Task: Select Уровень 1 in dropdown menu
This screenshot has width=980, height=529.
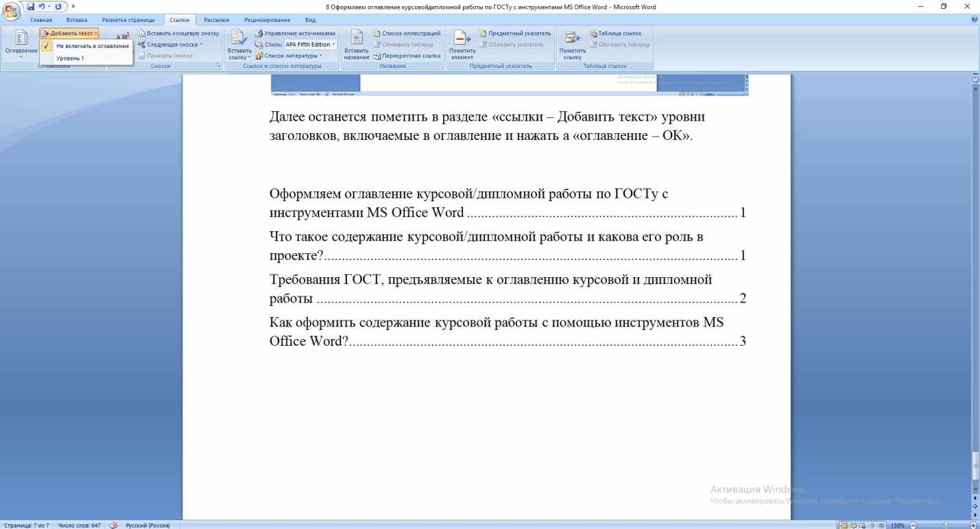Action: 86,58
